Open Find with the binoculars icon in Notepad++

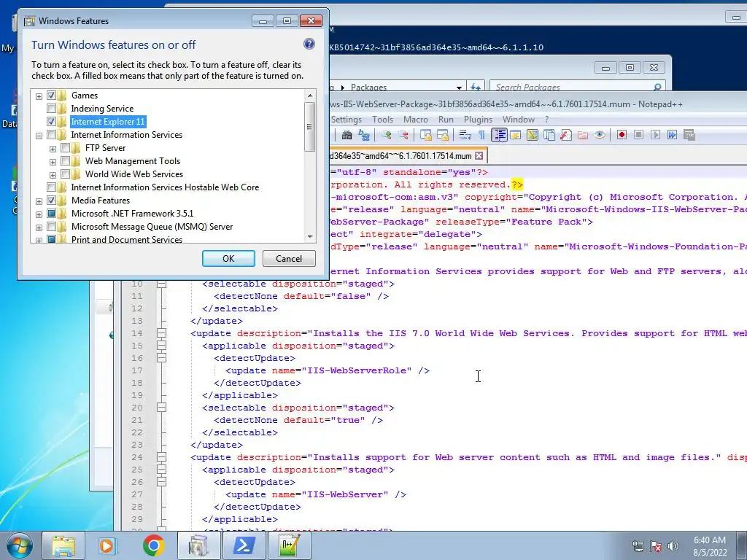[347, 135]
